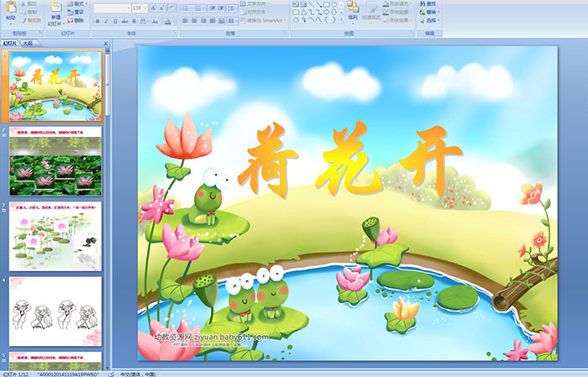Expand the Text Direction (文字方向) menu

click(255, 3)
